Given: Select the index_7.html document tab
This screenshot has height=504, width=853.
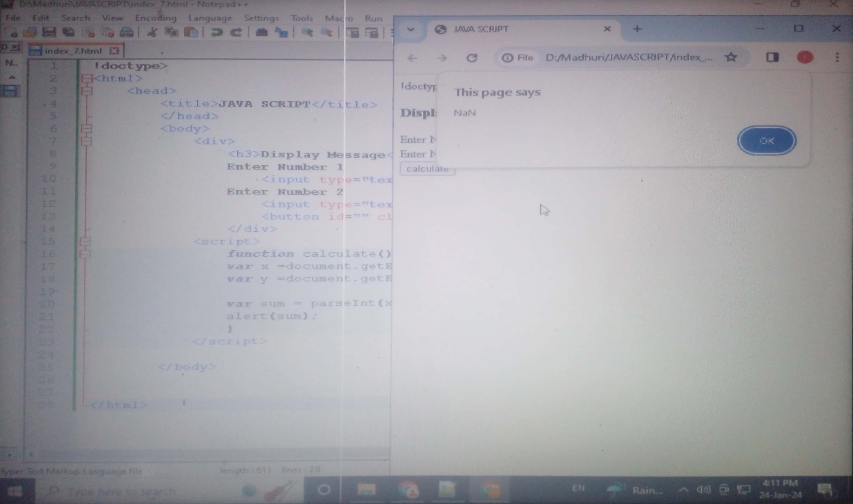Looking at the screenshot, I should click(x=73, y=51).
